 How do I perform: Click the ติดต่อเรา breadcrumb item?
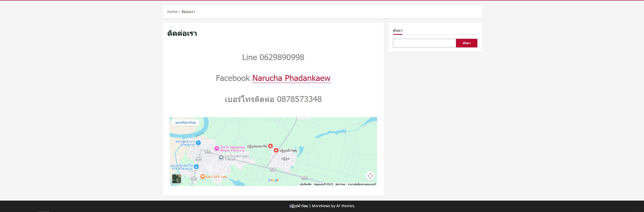(188, 12)
